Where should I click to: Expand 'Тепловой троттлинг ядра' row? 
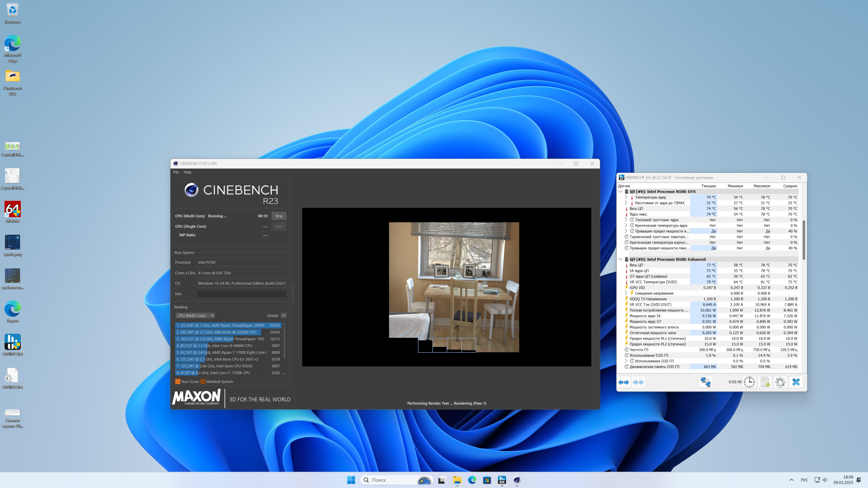tap(626, 220)
